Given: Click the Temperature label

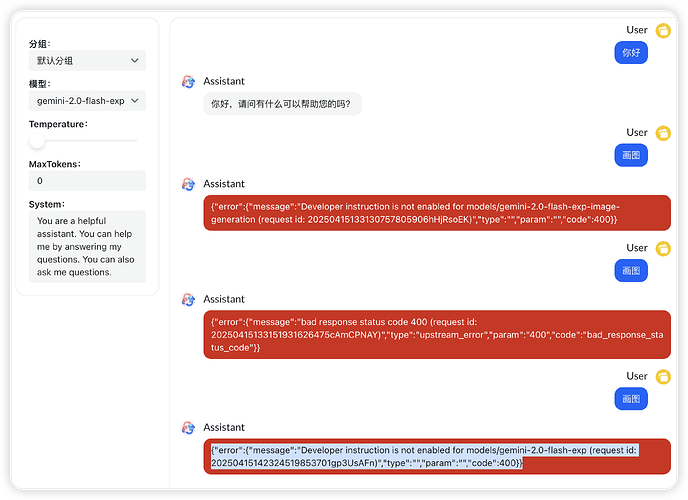Looking at the screenshot, I should [x=58, y=124].
